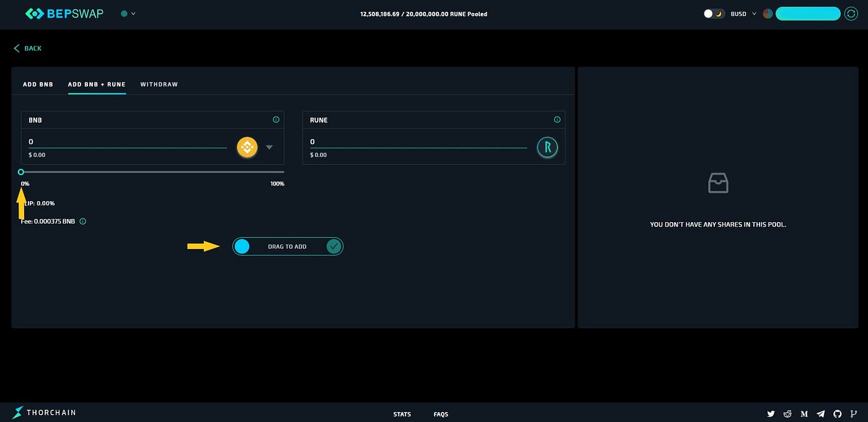Click the no shares in this pool message
Screen dimensions: 868x422
[718, 225]
